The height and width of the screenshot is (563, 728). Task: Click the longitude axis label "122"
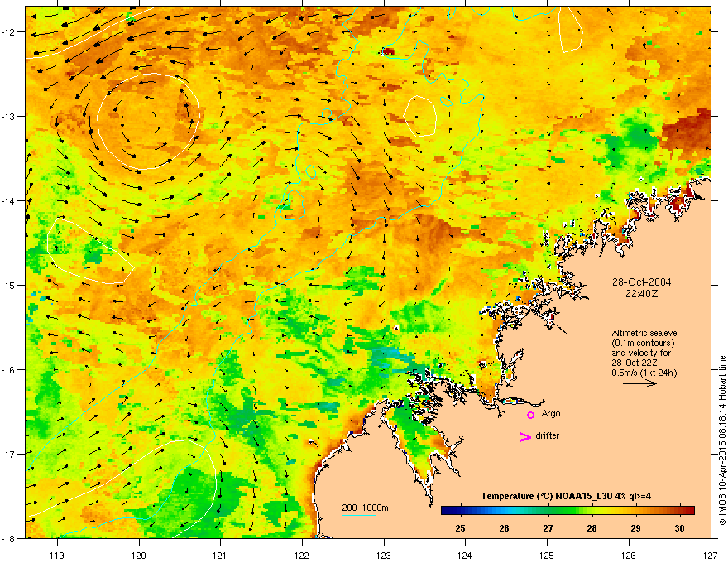302,555
